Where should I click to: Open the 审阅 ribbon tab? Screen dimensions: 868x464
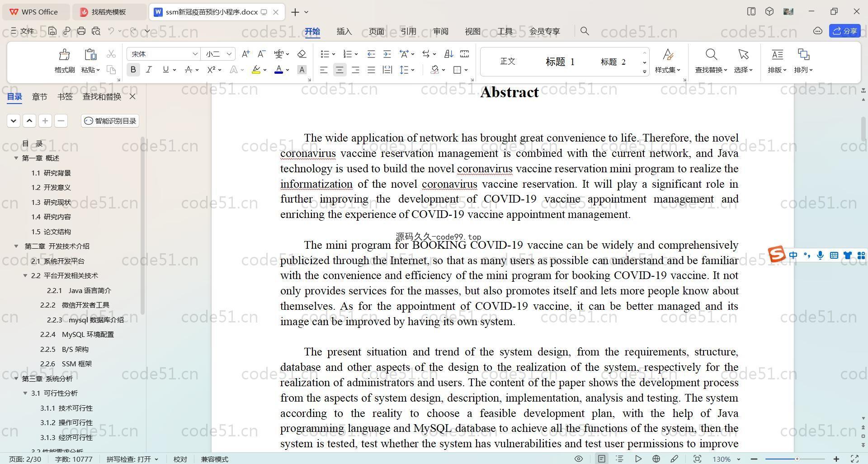pyautogui.click(x=440, y=31)
